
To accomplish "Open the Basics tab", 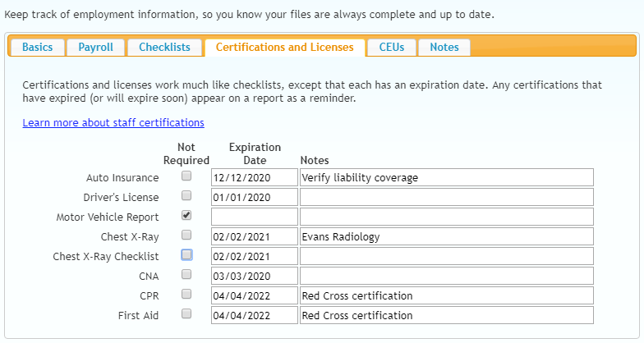I will tap(37, 48).
